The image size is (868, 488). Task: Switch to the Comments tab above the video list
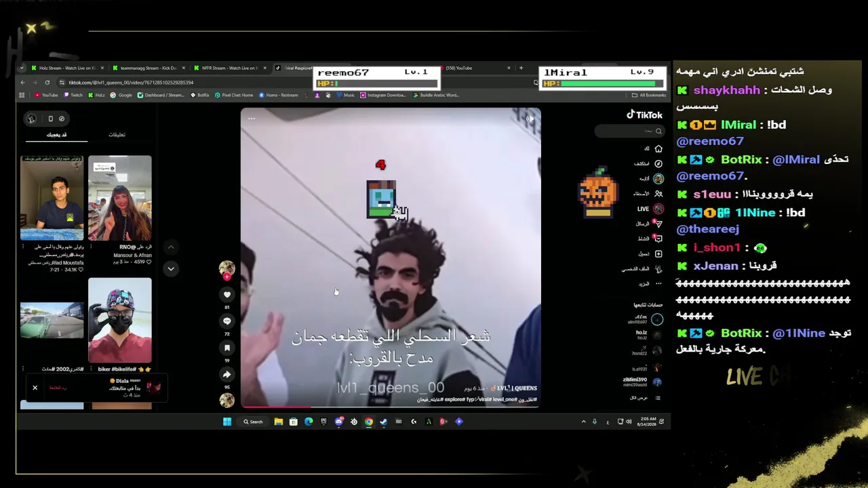pos(117,135)
